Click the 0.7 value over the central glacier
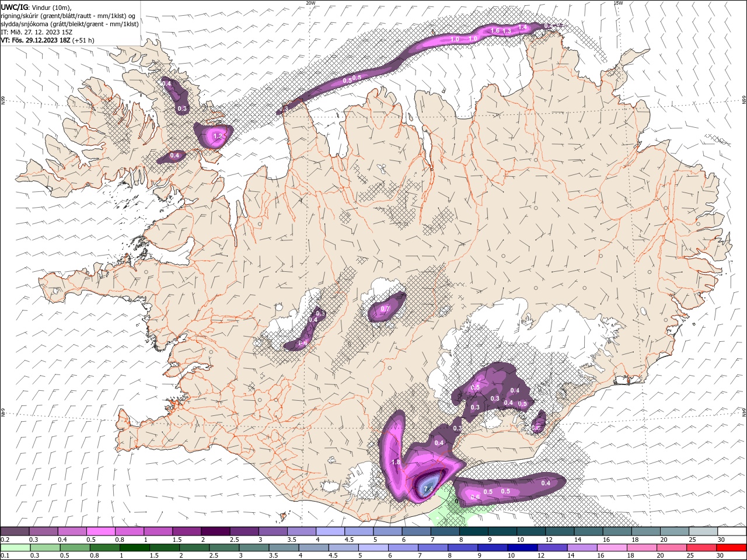Viewport: 747px width, 560px height. 385,309
